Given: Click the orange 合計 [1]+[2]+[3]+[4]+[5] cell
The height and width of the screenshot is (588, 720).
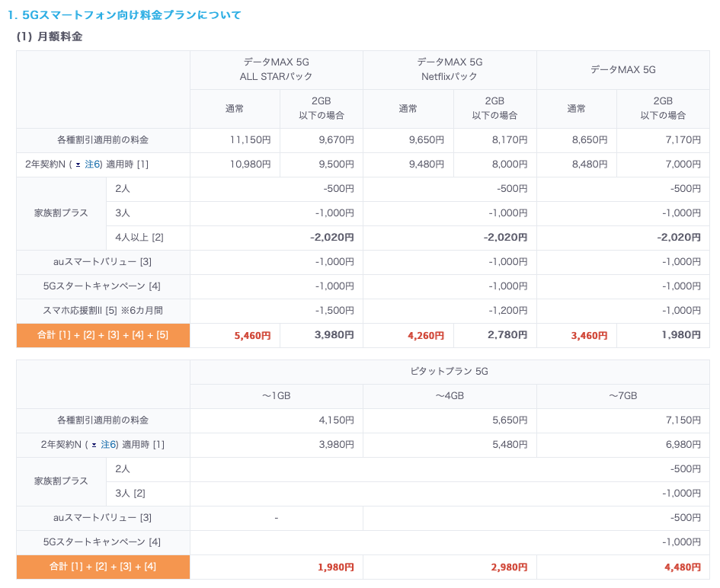Looking at the screenshot, I should tap(103, 335).
